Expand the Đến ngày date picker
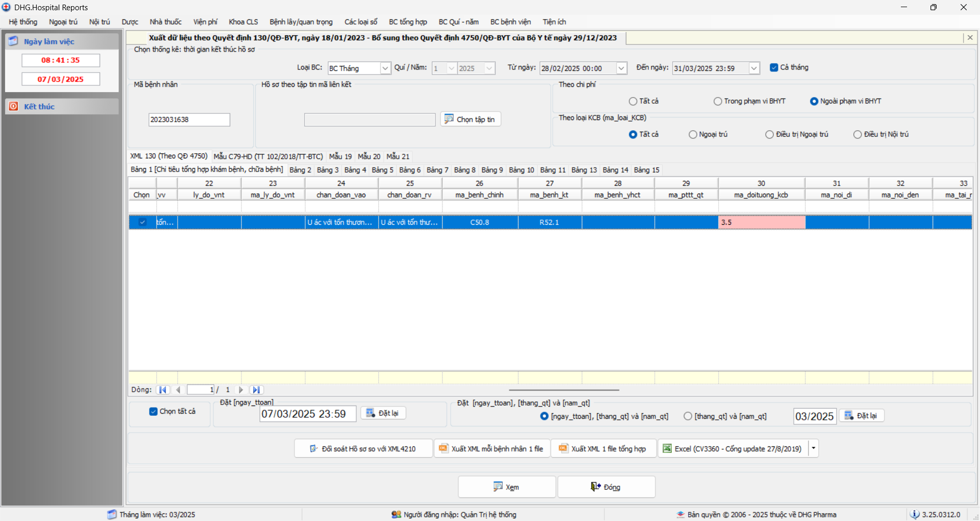This screenshot has width=980, height=521. pyautogui.click(x=754, y=68)
